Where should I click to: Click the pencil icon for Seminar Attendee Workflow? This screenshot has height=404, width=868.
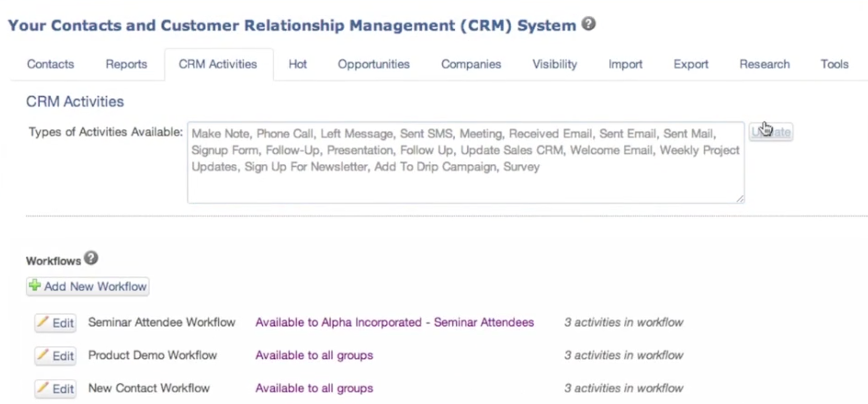click(43, 322)
